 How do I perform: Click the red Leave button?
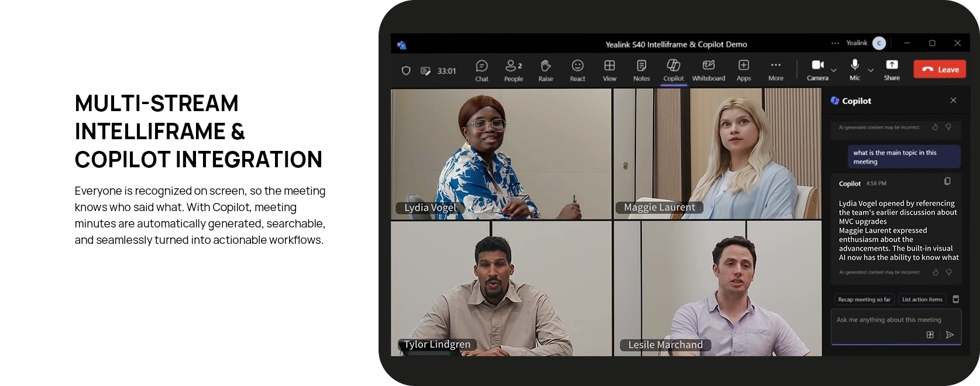940,69
